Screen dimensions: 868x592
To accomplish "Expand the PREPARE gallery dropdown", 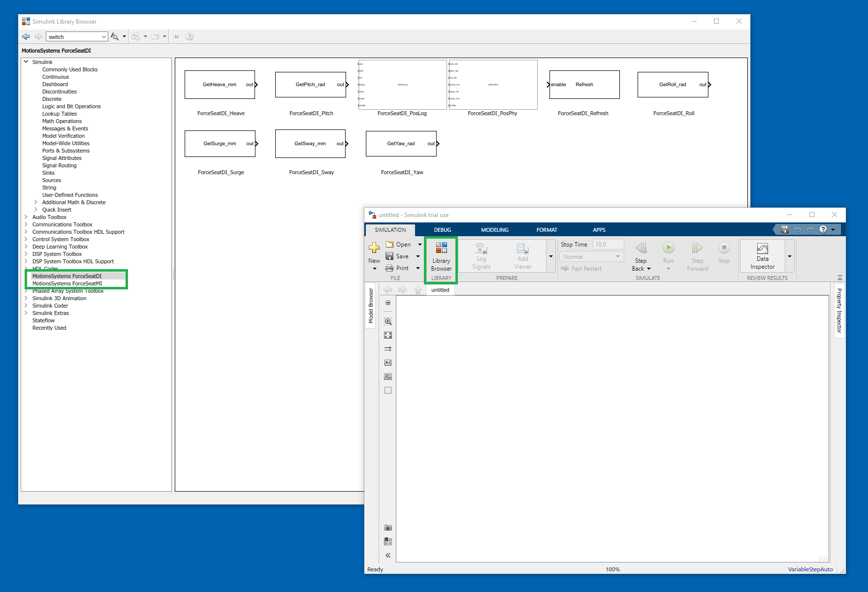I will tap(551, 256).
